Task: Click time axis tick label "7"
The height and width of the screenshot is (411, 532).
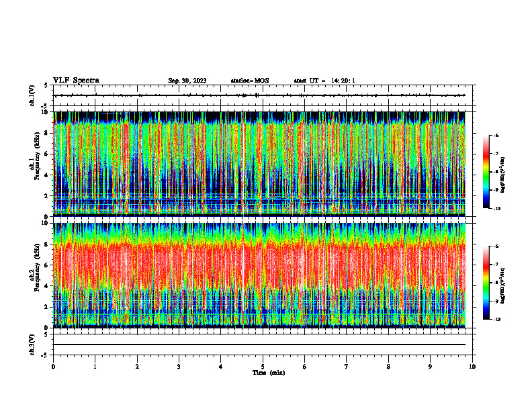Action: click(x=347, y=367)
